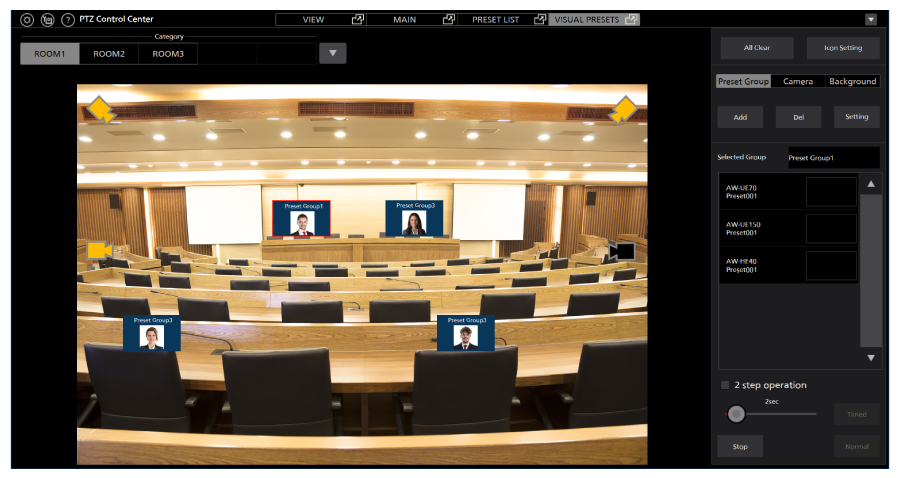This screenshot has width=900, height=478.
Task: Switch to the MAIN tab
Action: pyautogui.click(x=404, y=19)
